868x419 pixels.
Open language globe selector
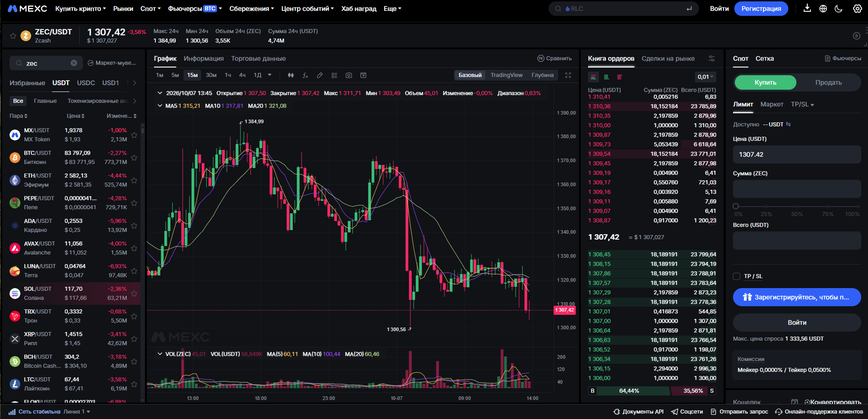pyautogui.click(x=823, y=9)
